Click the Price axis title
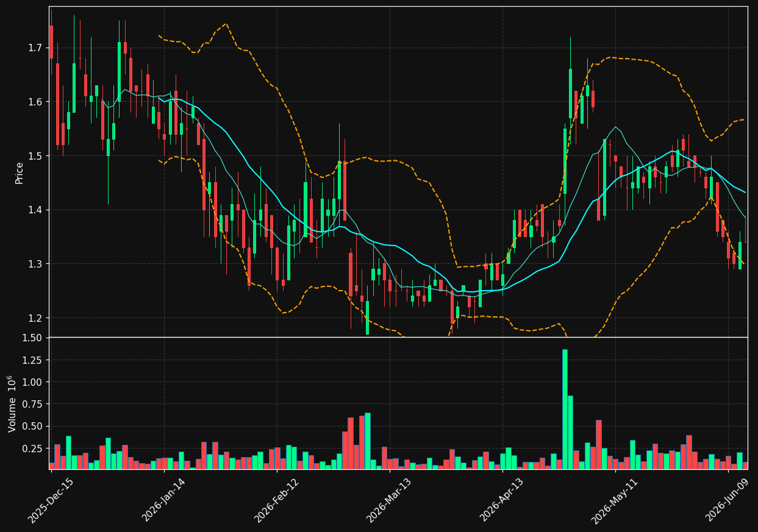 tap(20, 172)
